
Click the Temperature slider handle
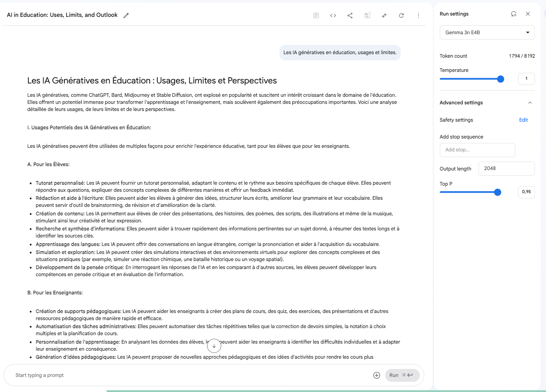coord(501,79)
